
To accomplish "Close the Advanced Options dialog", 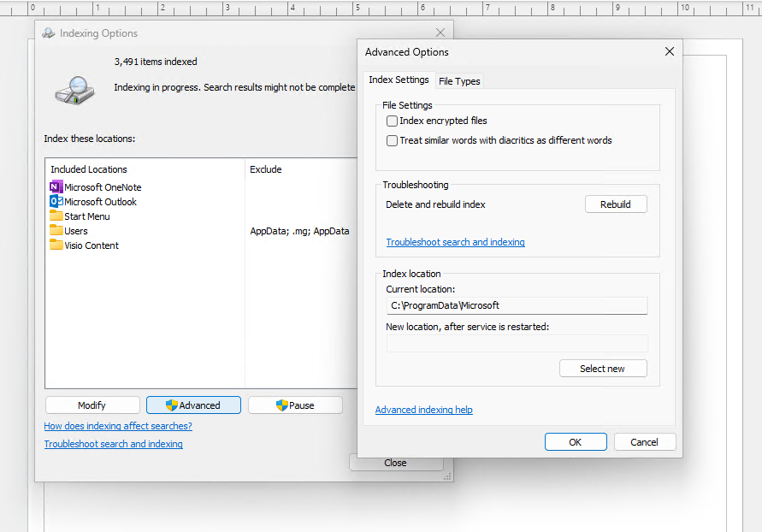I will [x=670, y=51].
